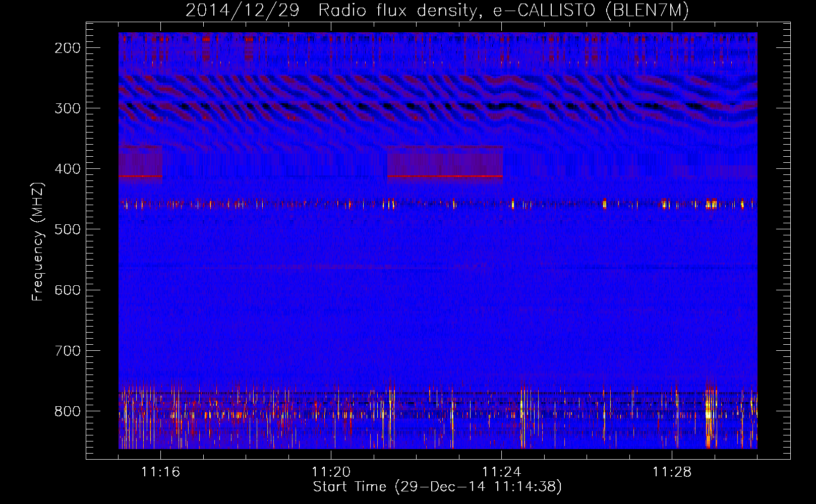Image resolution: width=816 pixels, height=504 pixels.
Task: Click the 700 frequency tick label
Action: tap(68, 351)
